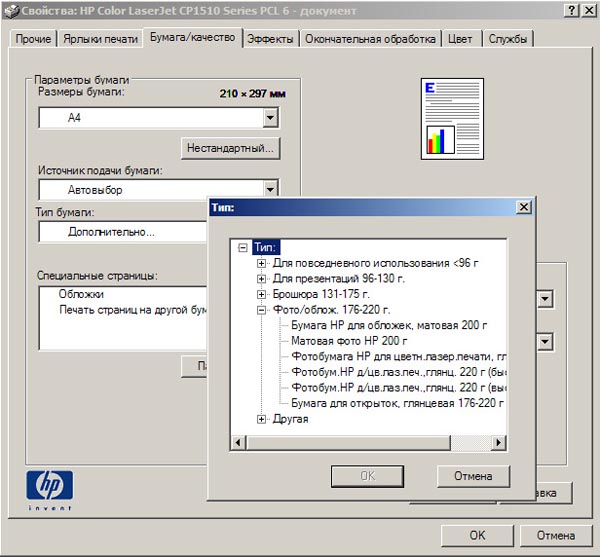The image size is (600, 557).
Task: Select Матовая фото HP 200 г
Action: click(x=349, y=341)
